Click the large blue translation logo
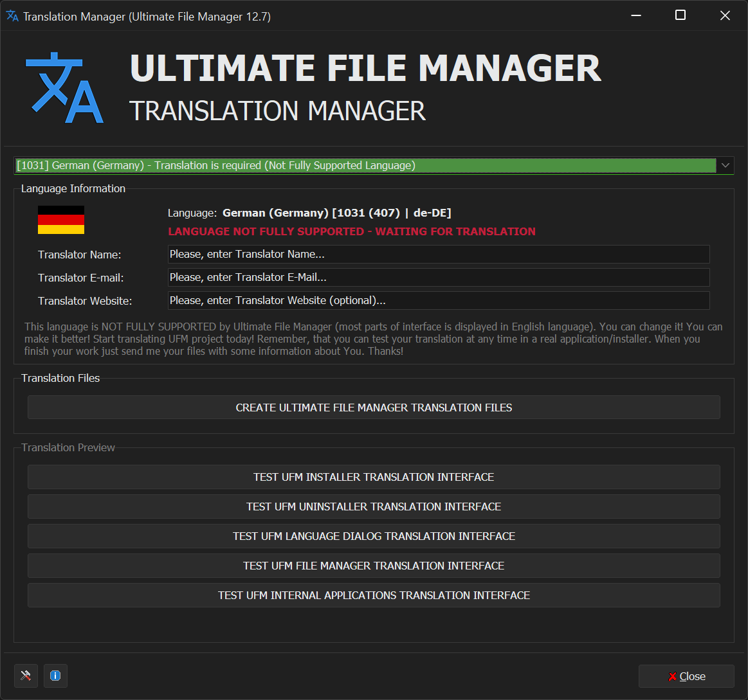 coord(64,88)
